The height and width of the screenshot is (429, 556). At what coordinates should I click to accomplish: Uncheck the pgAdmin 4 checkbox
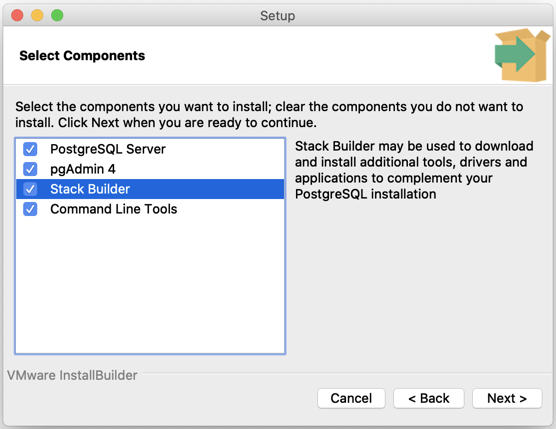pos(30,169)
